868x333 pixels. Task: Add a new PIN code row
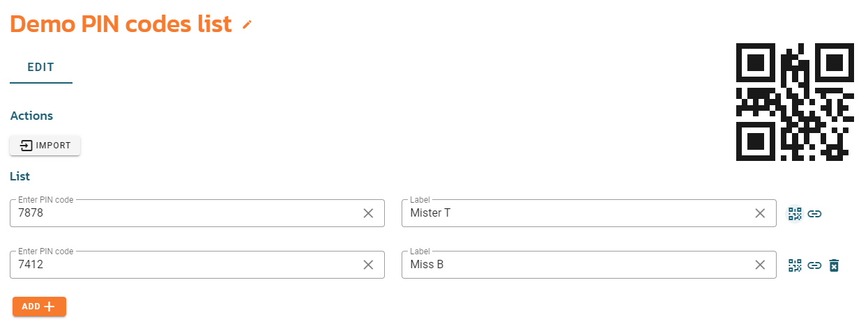click(39, 307)
